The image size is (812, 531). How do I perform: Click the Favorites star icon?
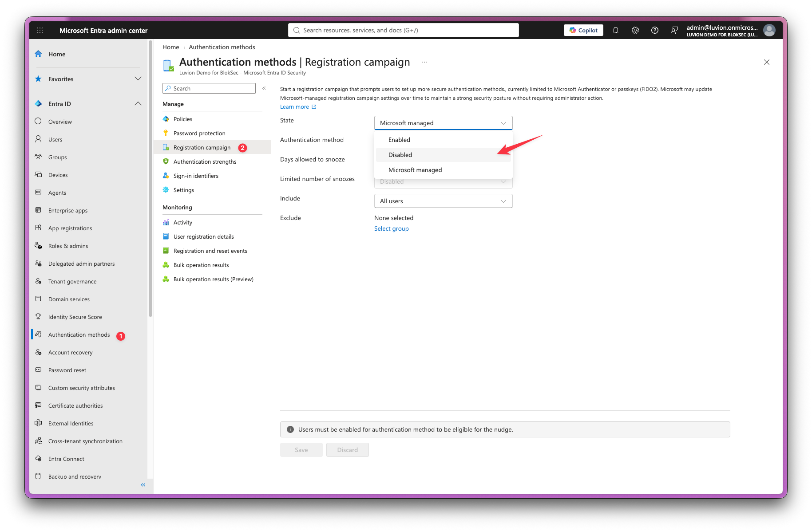39,79
